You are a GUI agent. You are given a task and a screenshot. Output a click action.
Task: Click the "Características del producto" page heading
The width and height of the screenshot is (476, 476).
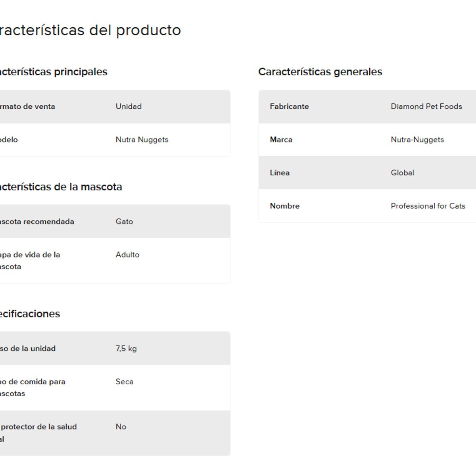tap(90, 30)
